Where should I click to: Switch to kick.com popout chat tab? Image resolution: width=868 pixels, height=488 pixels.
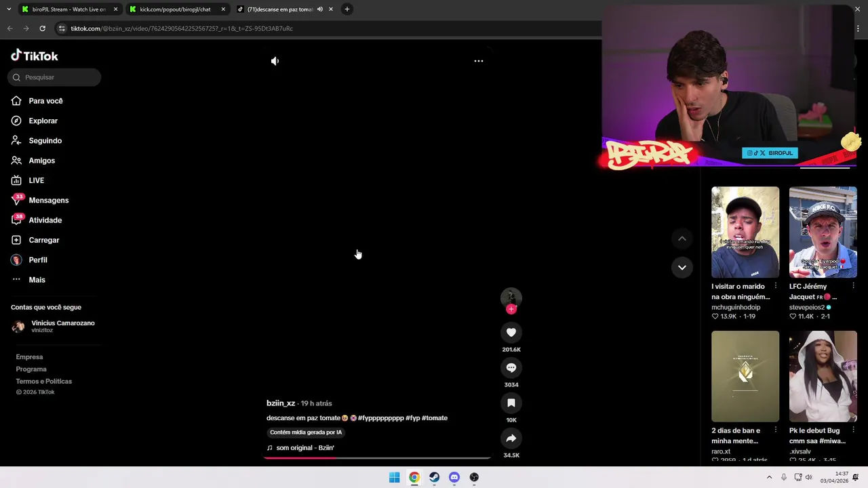[175, 9]
